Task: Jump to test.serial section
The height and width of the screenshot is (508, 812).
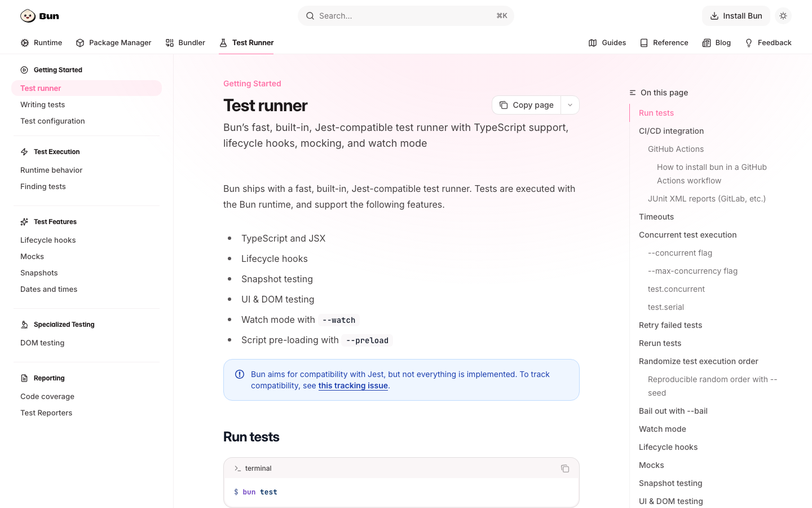Action: [x=666, y=307]
